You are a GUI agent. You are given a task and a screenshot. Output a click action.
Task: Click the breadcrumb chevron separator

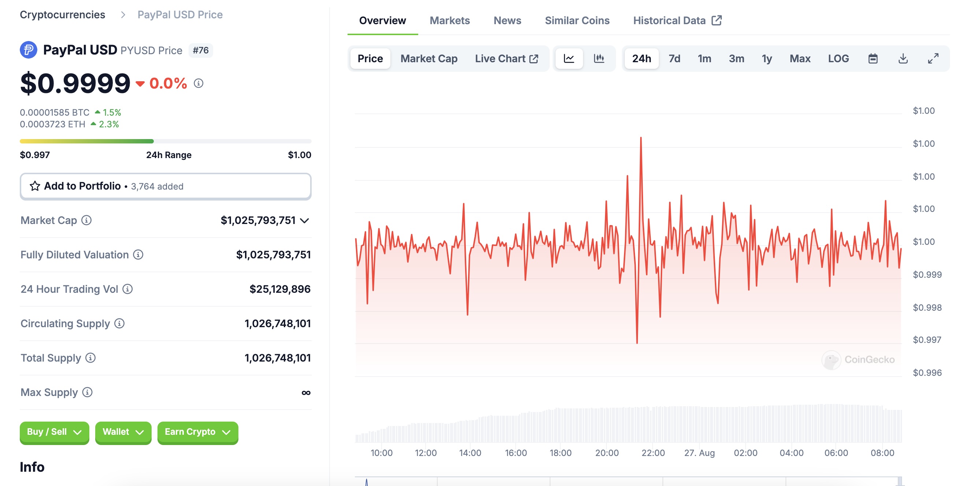click(x=123, y=15)
